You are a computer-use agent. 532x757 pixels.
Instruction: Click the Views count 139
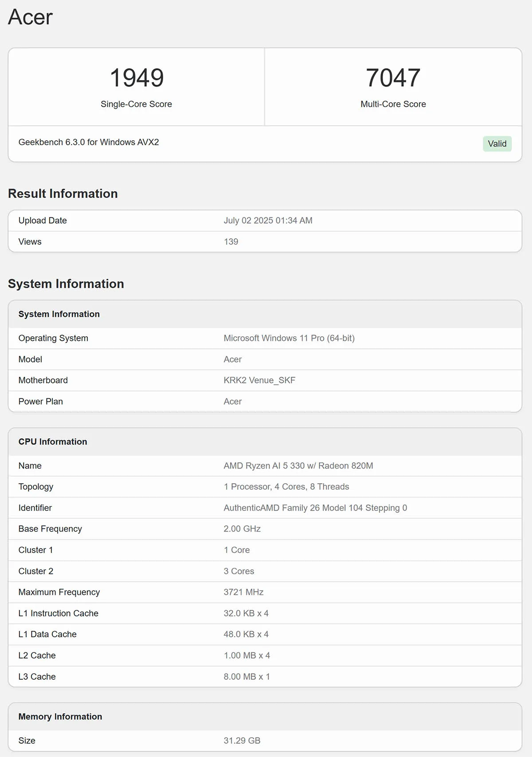[231, 242]
